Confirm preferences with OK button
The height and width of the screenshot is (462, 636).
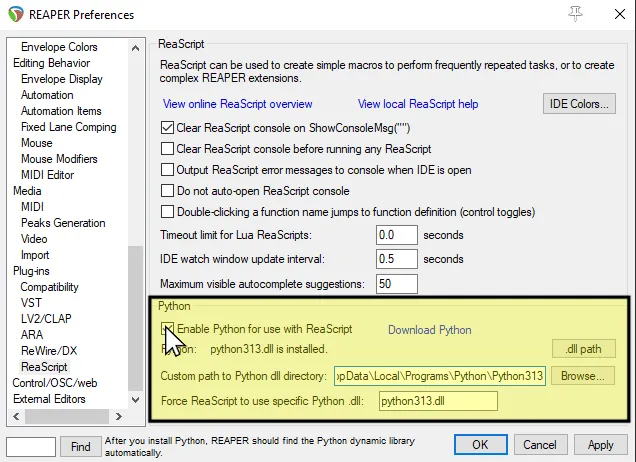point(480,445)
